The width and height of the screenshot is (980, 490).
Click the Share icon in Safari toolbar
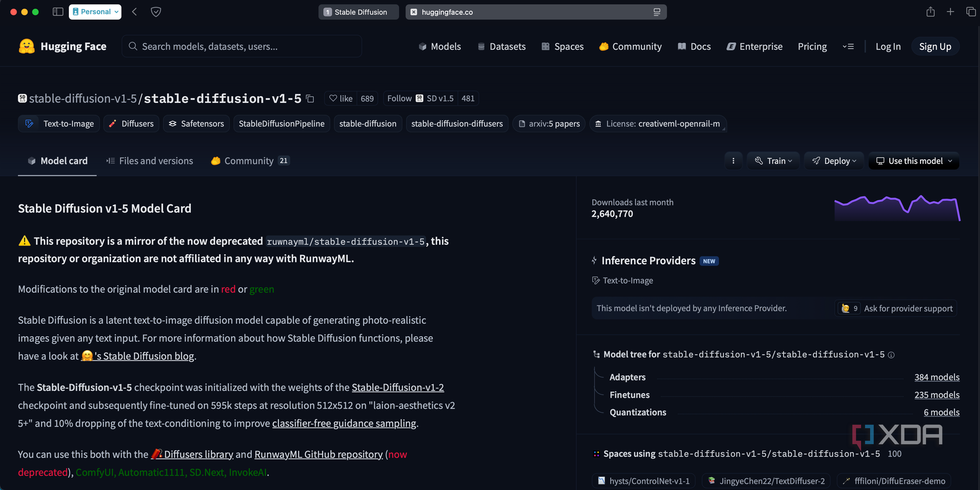coord(930,12)
